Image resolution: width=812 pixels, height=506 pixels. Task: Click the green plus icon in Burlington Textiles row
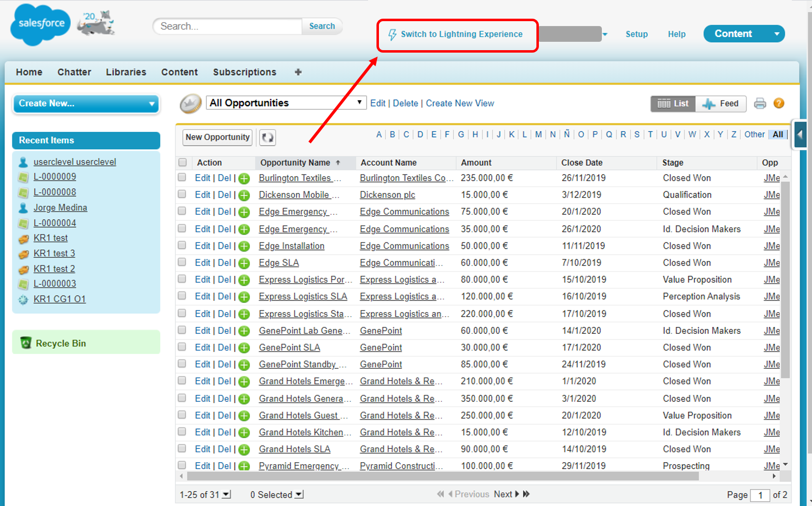click(x=244, y=179)
